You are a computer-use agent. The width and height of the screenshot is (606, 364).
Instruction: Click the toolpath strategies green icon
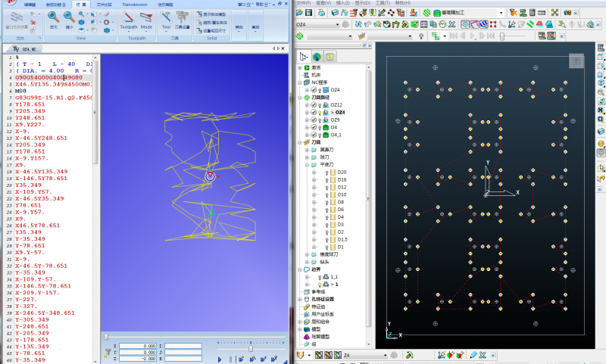click(x=426, y=13)
